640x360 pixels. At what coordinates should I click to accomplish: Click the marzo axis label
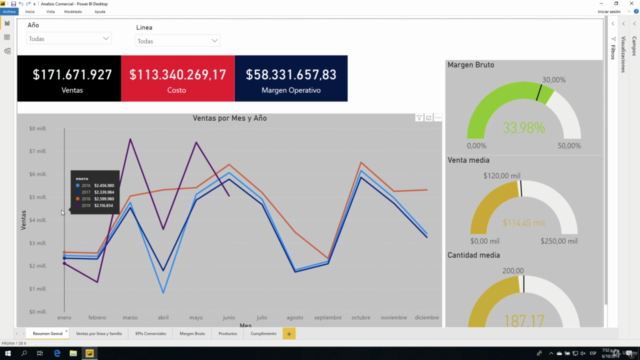[130, 317]
